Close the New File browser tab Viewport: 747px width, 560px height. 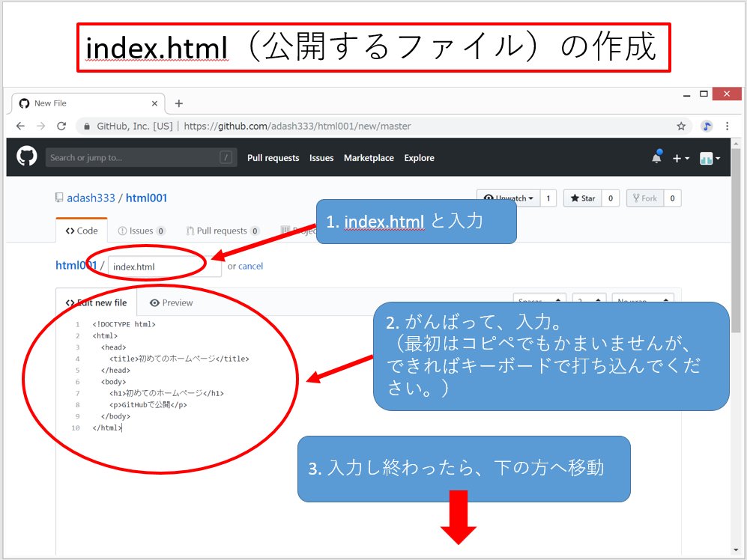tap(155, 103)
